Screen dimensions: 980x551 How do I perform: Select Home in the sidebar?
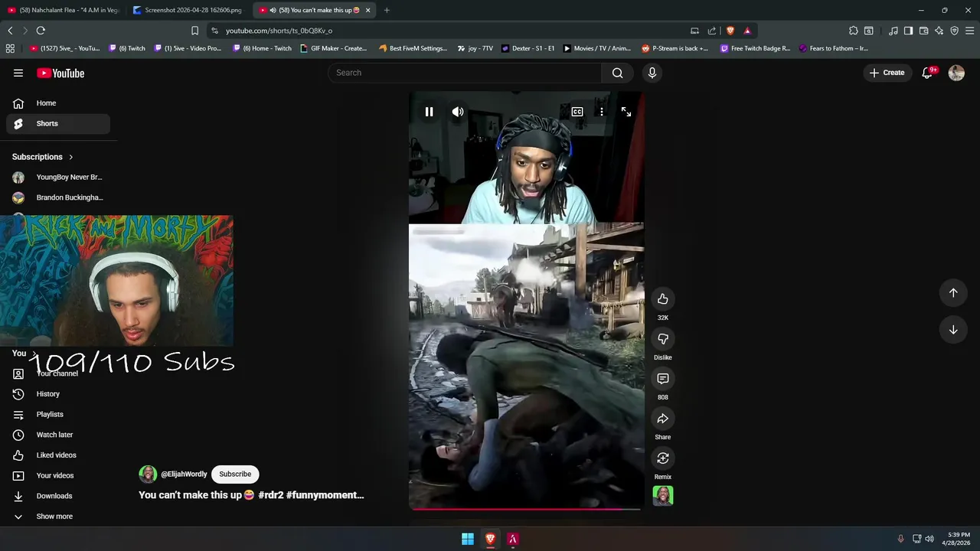pos(58,103)
